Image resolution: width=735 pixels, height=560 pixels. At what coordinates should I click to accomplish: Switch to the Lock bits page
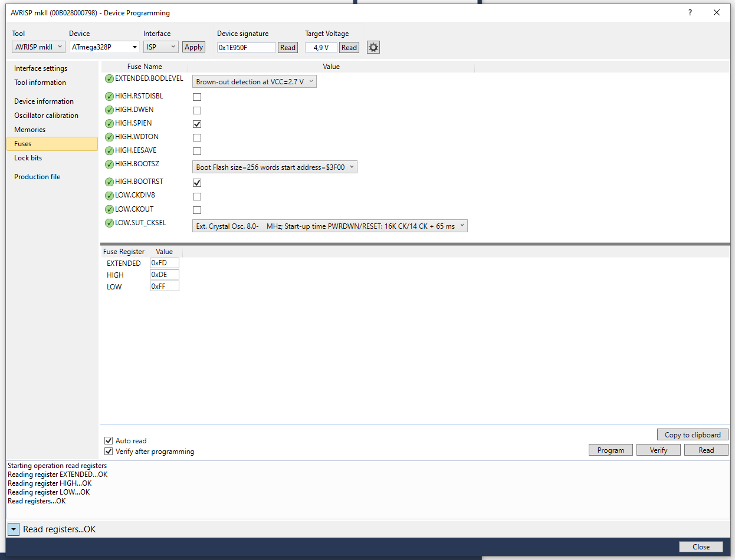28,158
